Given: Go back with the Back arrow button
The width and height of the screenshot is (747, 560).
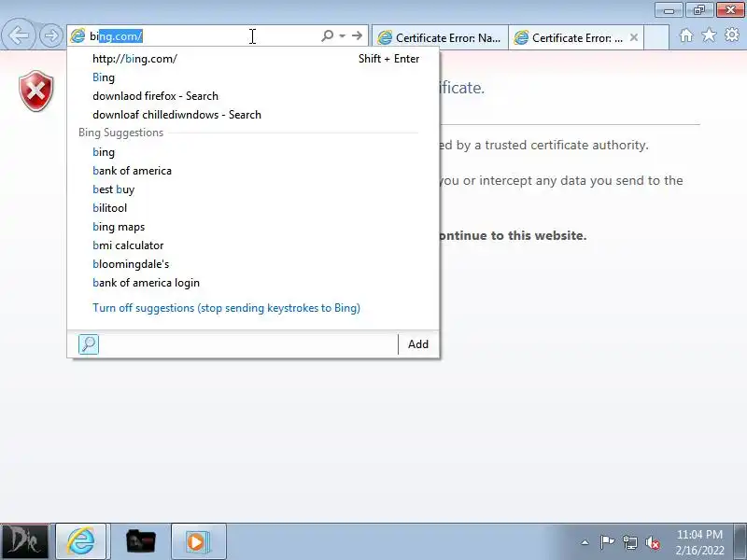Looking at the screenshot, I should (19, 35).
